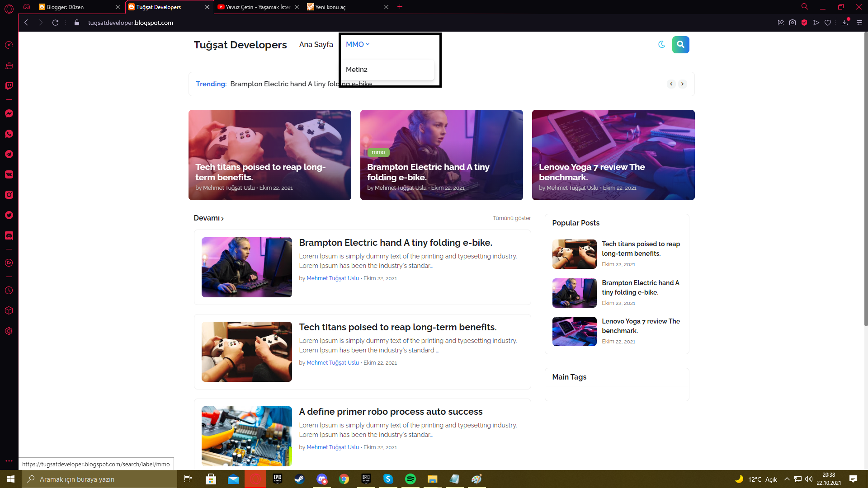Open Discord from the browser sidebar
This screenshot has height=488, width=868.
[x=9, y=235]
